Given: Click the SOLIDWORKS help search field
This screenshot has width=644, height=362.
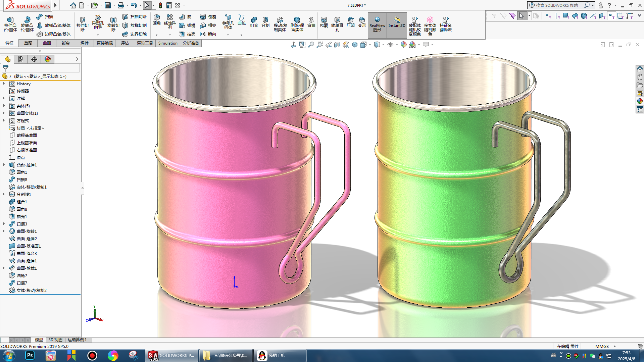Looking at the screenshot, I should point(557,5).
